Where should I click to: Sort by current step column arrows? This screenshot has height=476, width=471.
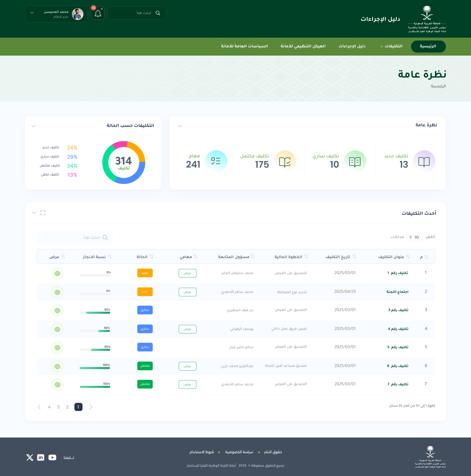pos(306,256)
